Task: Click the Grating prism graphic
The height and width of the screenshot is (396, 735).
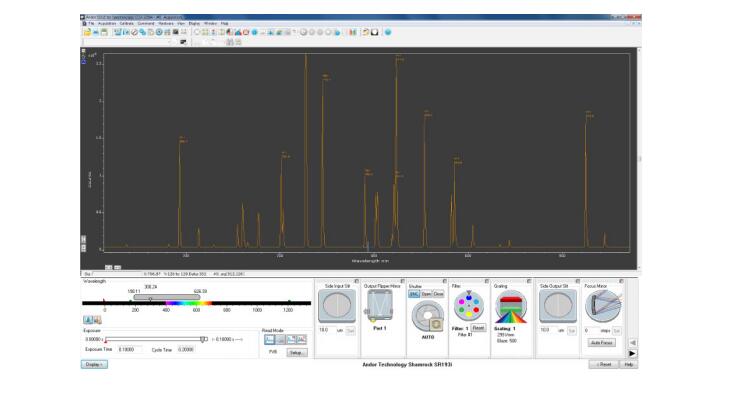Action: coord(511,307)
